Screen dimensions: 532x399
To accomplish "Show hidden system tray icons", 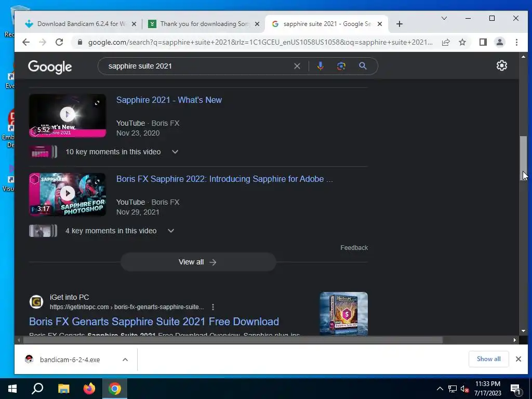I will (x=440, y=389).
